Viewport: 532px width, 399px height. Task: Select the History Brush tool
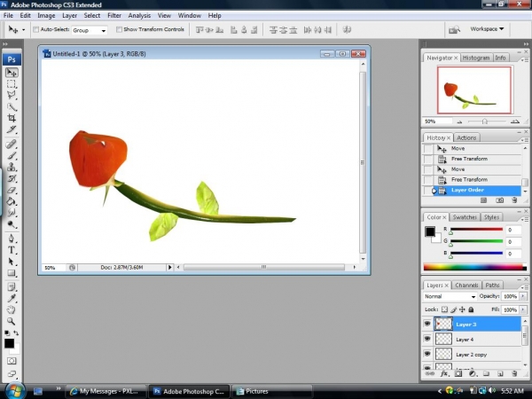[x=12, y=178]
